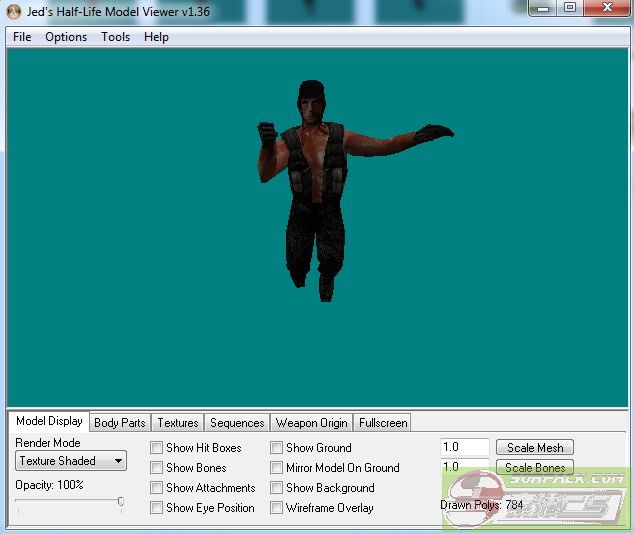Image resolution: width=634 pixels, height=534 pixels.
Task: Select the Fullscreen tab
Action: [x=382, y=423]
